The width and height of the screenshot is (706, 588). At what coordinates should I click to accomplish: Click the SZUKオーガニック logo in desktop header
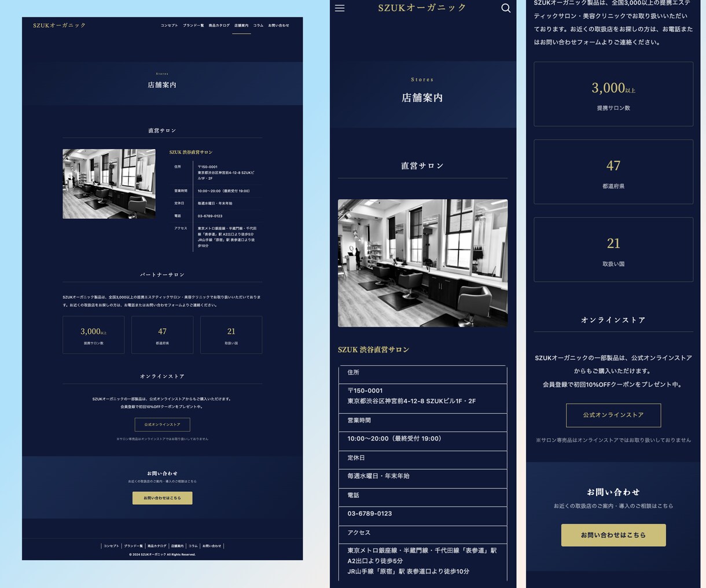60,25
